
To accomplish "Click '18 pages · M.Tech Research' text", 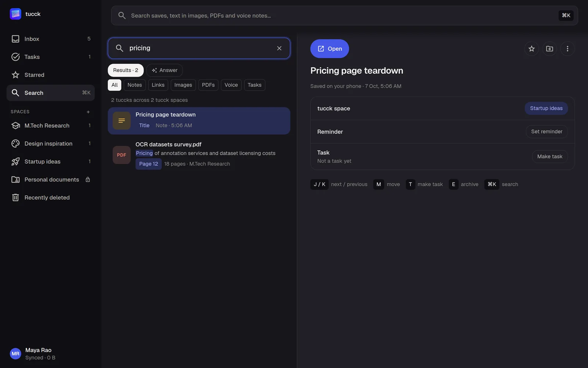I will (x=197, y=164).
